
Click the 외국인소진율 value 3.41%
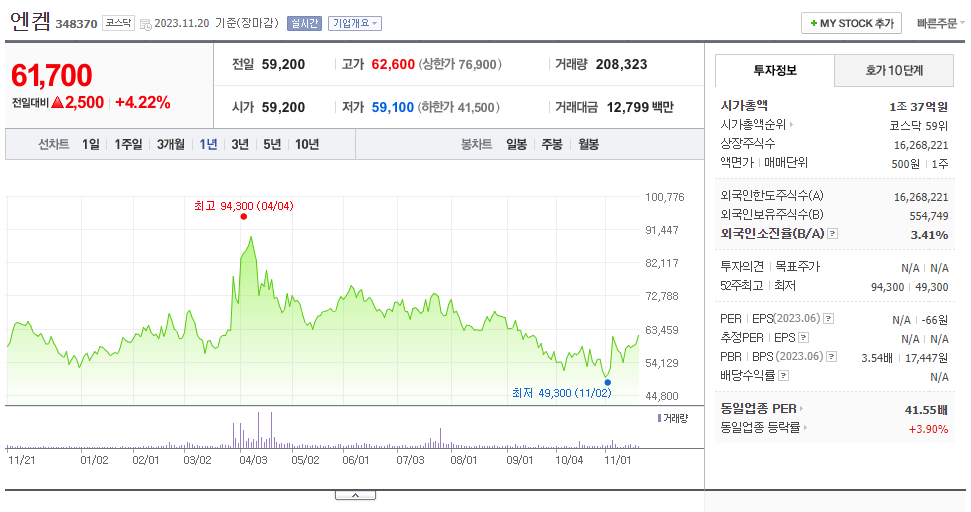[930, 235]
